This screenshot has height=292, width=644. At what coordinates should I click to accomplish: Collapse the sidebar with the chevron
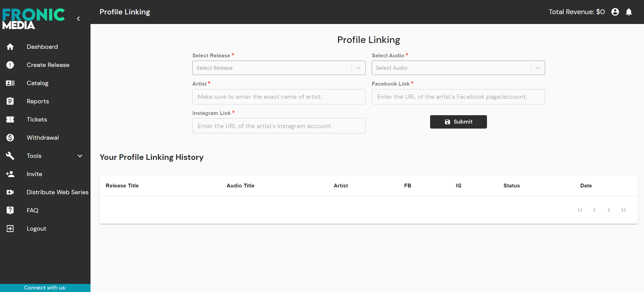(x=78, y=19)
